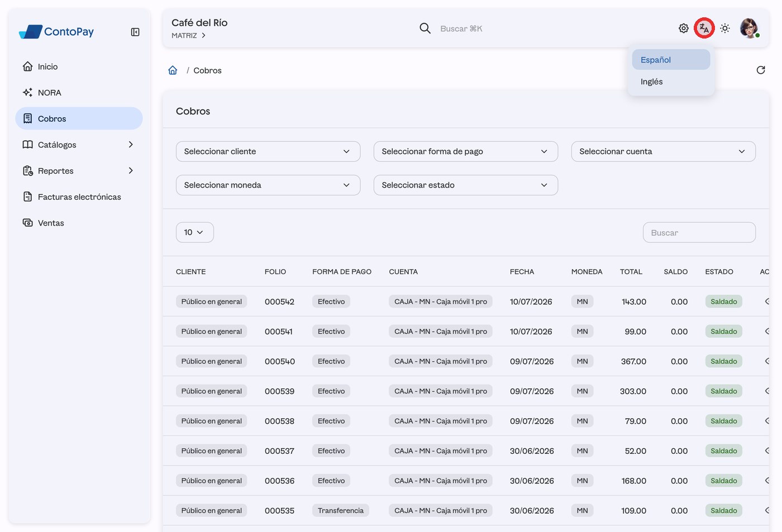Click the ContoPay logo
Viewport: 782px width, 532px height.
tap(56, 32)
